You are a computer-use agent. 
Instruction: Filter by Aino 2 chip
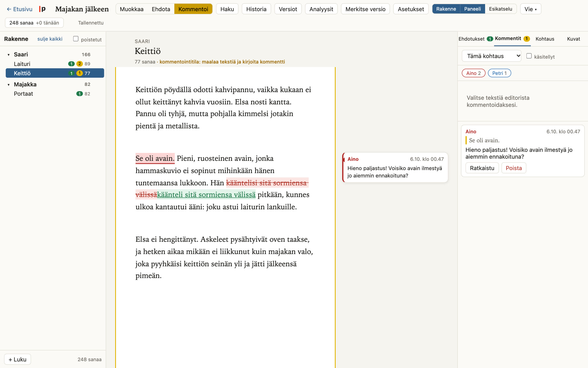(473, 73)
